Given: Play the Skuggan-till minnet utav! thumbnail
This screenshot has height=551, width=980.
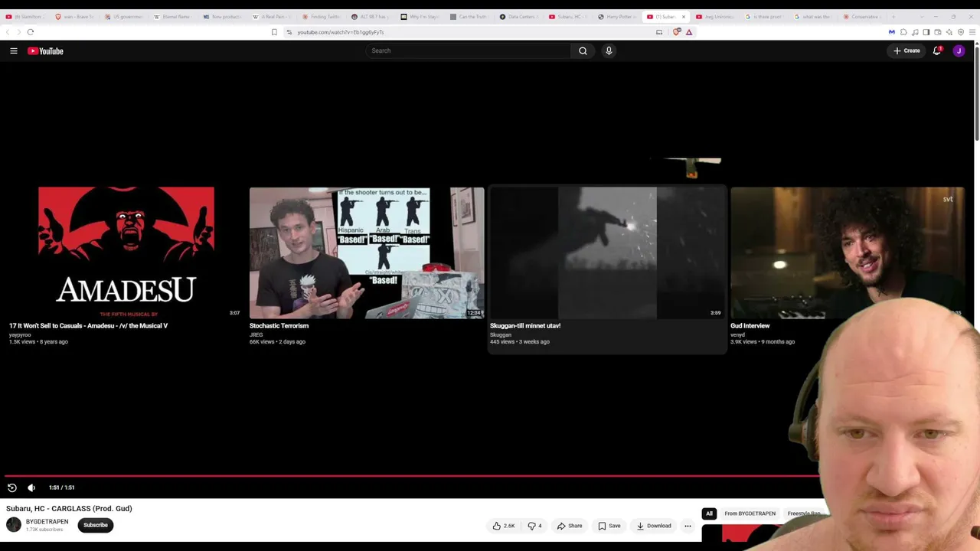Looking at the screenshot, I should [x=607, y=253].
